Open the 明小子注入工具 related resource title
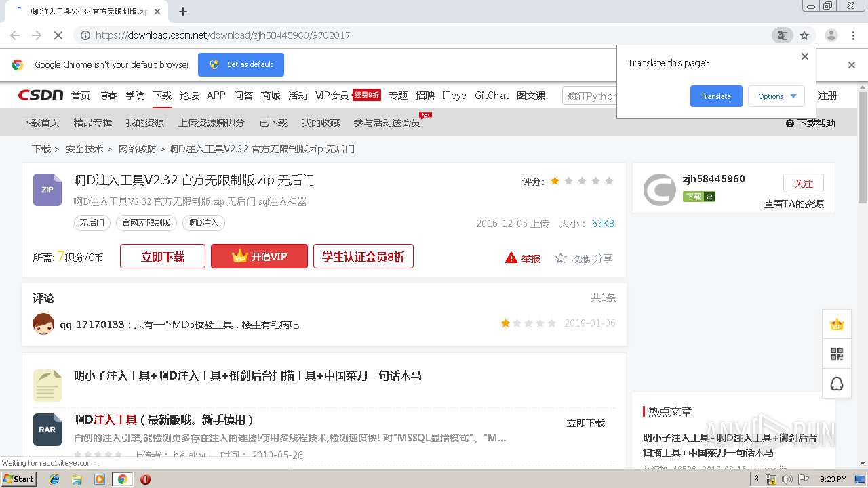Screen dimensions: 868x488 click(x=248, y=375)
